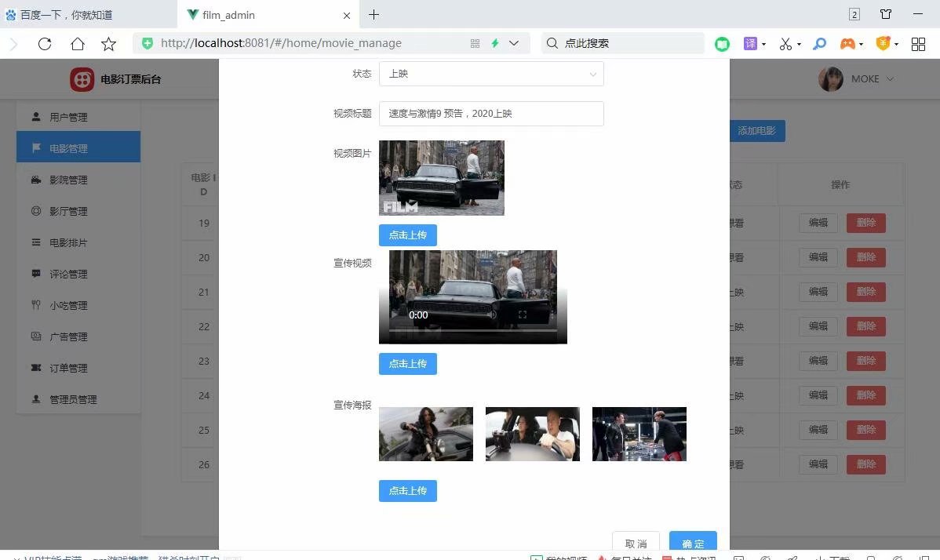Confirm the dialog with 确定

pos(693,541)
